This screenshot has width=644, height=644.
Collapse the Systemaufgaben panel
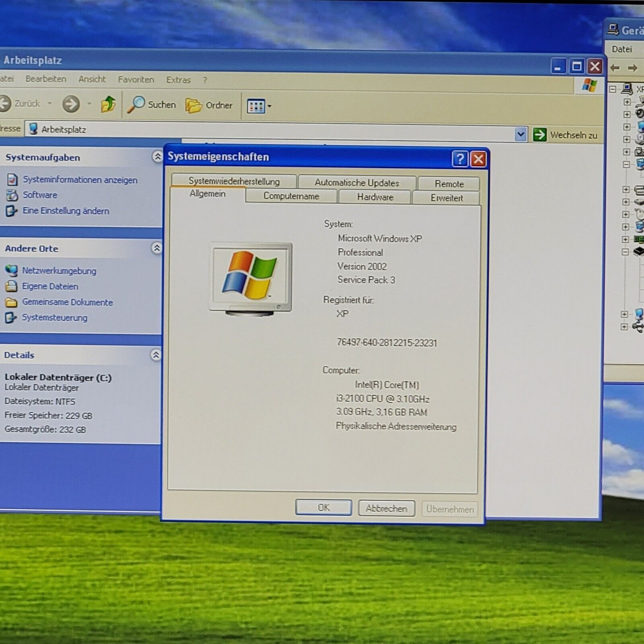coord(157,157)
